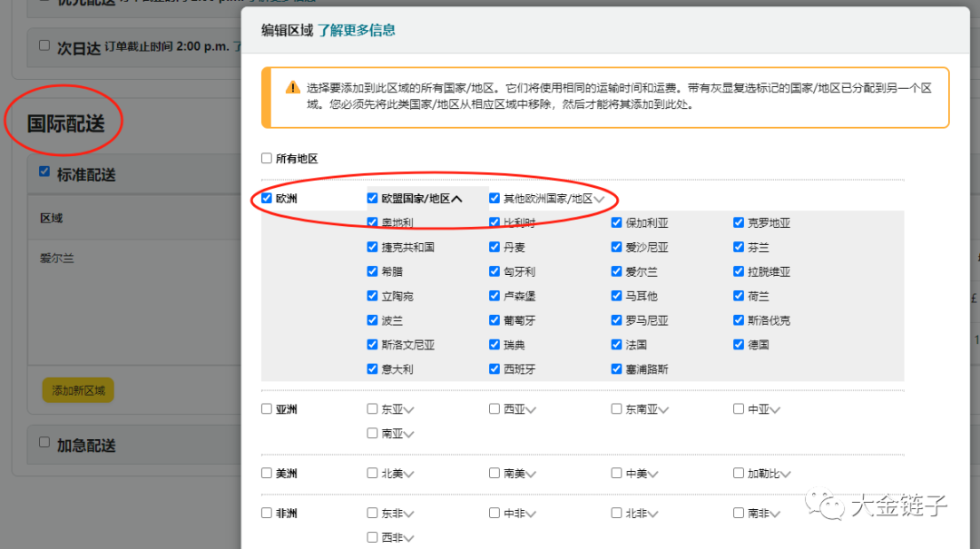Uncheck the 德国 checkbox
The width and height of the screenshot is (980, 549).
click(739, 344)
